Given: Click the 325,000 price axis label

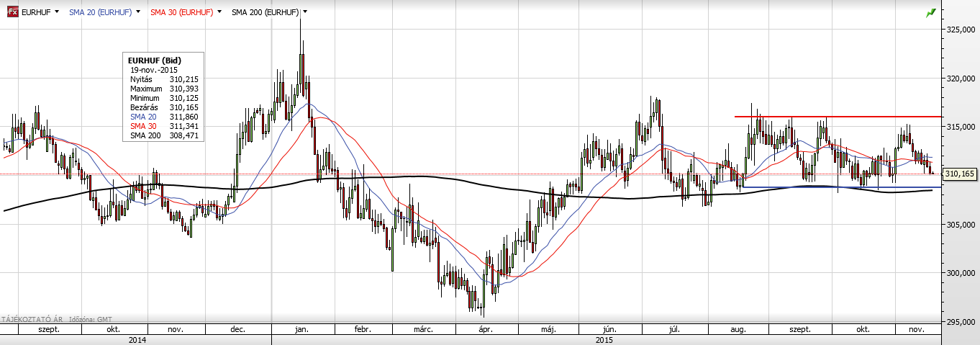Looking at the screenshot, I should (x=961, y=30).
